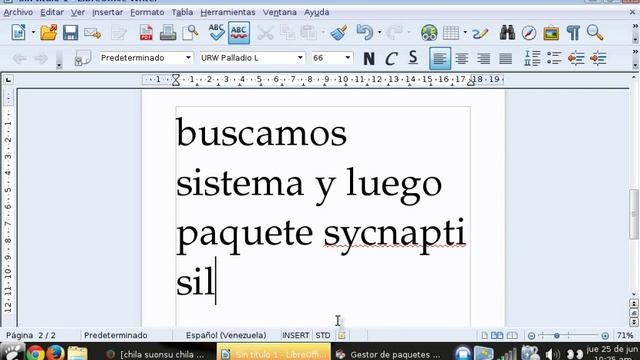This screenshot has height=360, width=640.
Task: Align text right
Action: 484,58
